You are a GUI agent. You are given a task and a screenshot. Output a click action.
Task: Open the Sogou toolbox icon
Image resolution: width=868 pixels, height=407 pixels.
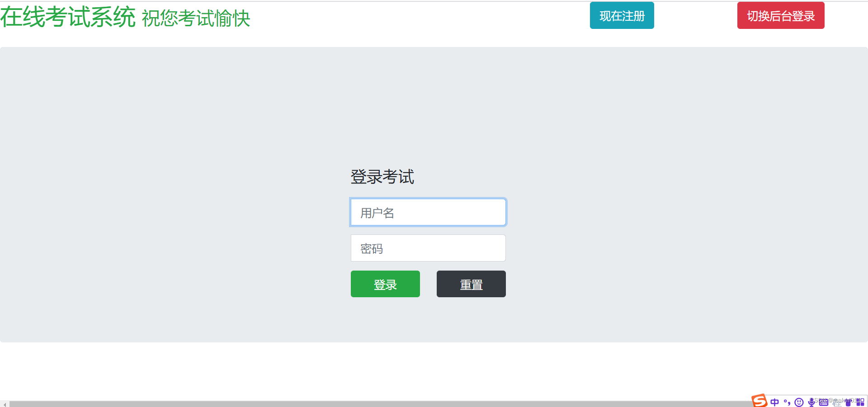861,402
